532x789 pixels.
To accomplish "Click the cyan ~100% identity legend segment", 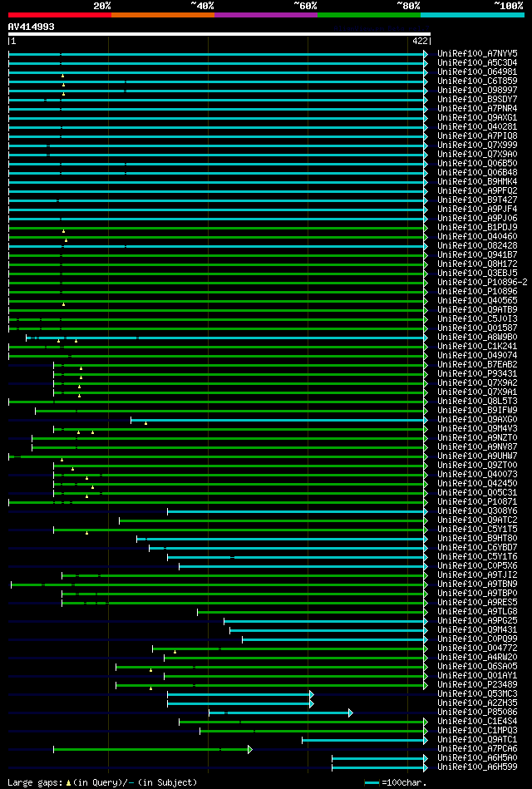I will click(x=473, y=15).
